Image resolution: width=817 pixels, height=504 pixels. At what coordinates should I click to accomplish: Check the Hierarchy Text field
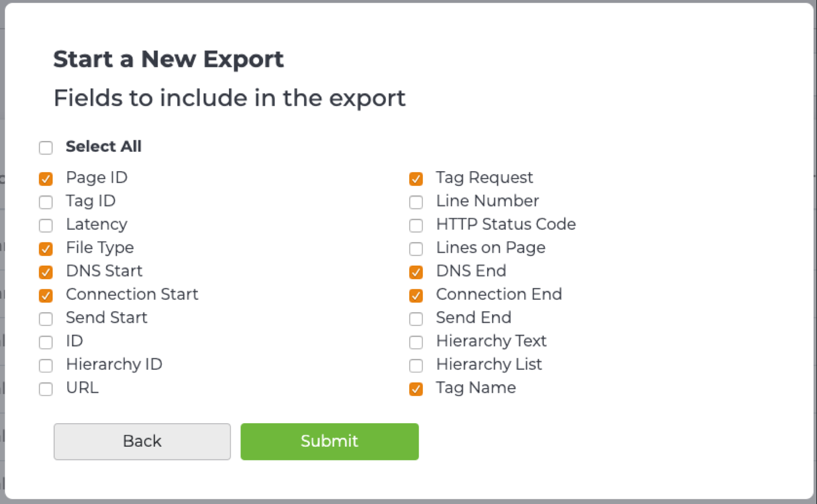click(416, 342)
